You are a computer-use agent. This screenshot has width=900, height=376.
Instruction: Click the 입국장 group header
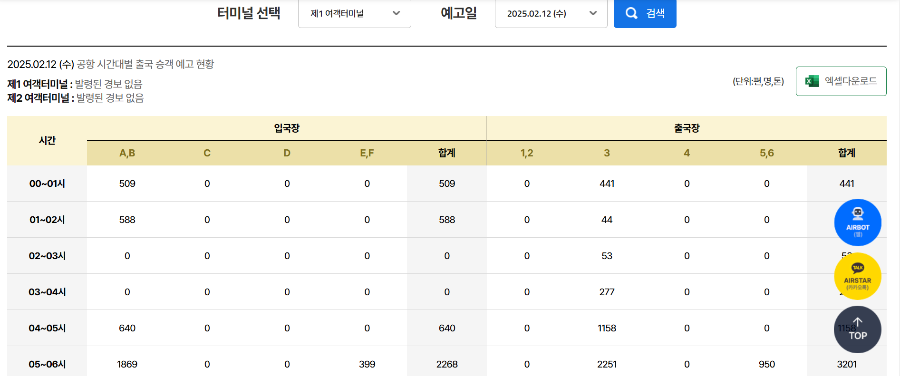(x=286, y=129)
